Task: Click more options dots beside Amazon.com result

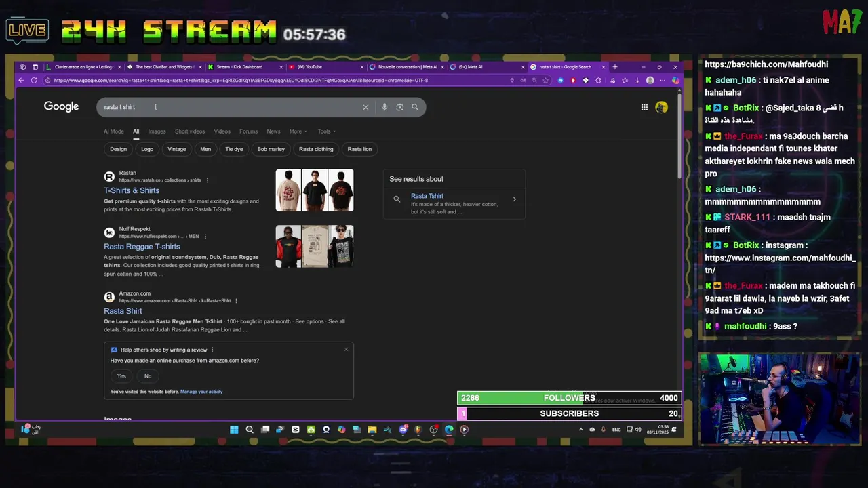Action: (x=236, y=301)
